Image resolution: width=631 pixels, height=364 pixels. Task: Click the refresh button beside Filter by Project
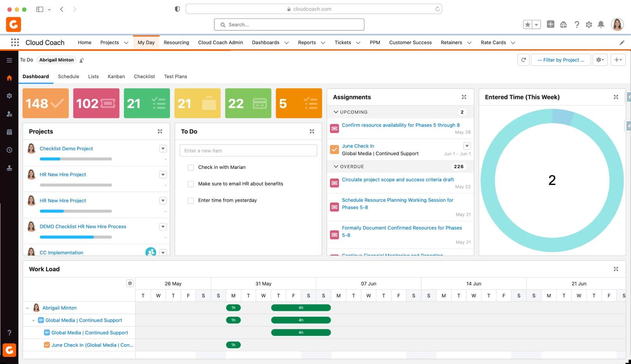coord(523,60)
